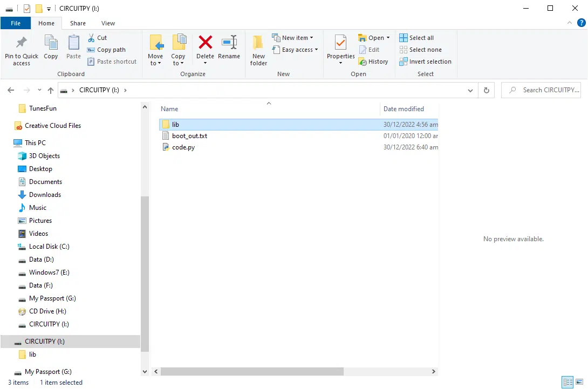Click the Cut scissors icon

coord(91,38)
